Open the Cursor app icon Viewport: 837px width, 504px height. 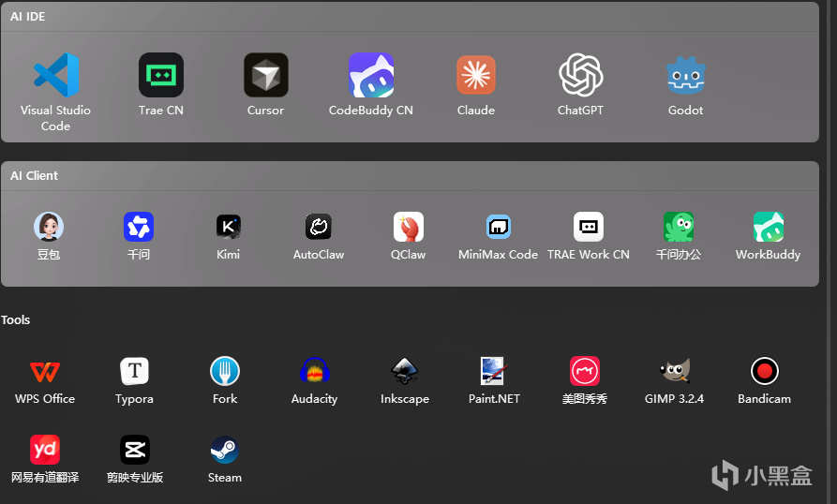click(266, 75)
